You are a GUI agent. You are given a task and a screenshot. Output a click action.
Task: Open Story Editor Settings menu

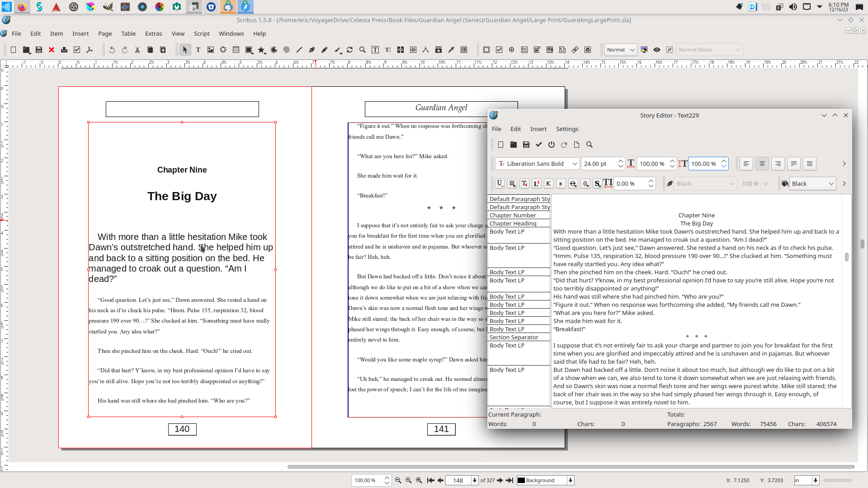pos(567,129)
